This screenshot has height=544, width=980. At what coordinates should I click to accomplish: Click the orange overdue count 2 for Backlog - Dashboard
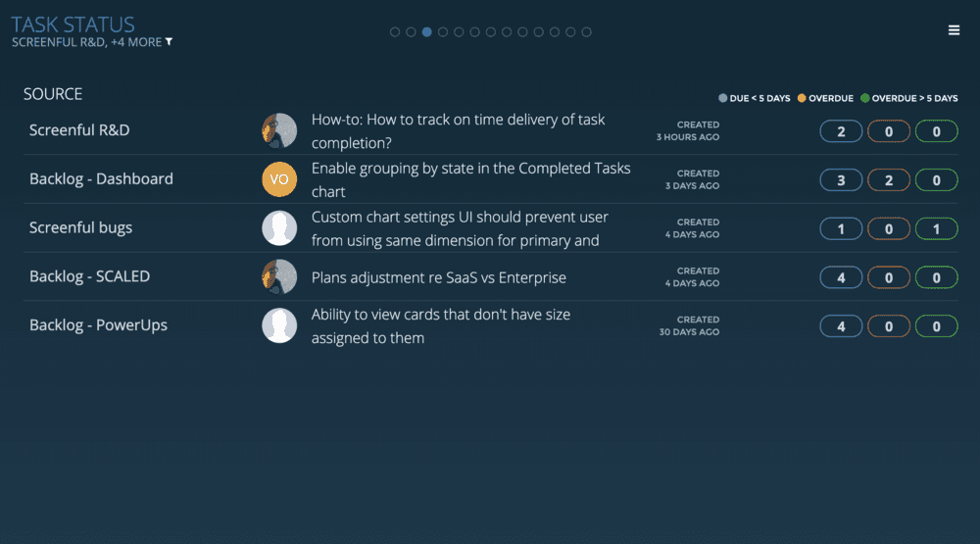click(889, 180)
